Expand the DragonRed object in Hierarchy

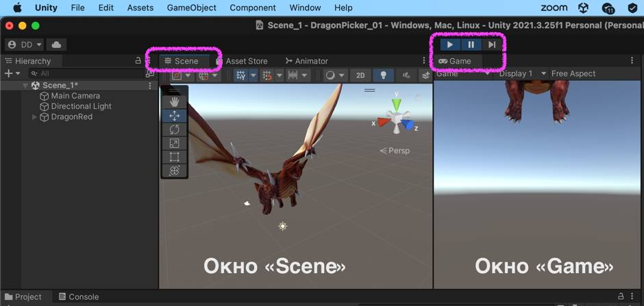[35, 117]
